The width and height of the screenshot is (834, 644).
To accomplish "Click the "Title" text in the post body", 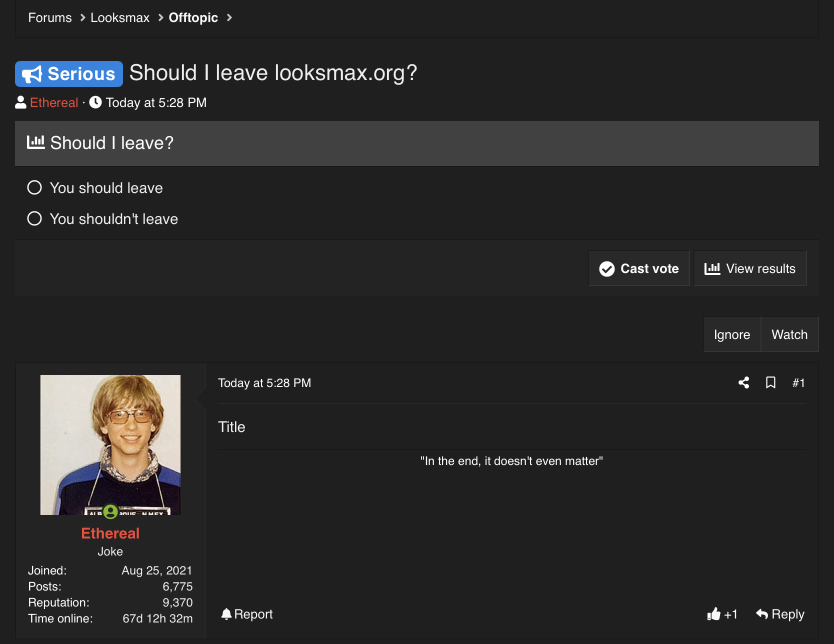I will click(x=231, y=427).
